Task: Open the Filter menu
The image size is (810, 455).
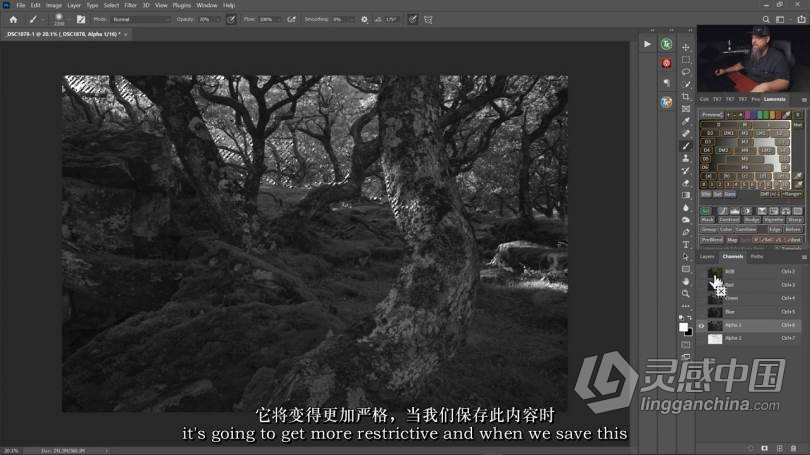Action: click(130, 5)
